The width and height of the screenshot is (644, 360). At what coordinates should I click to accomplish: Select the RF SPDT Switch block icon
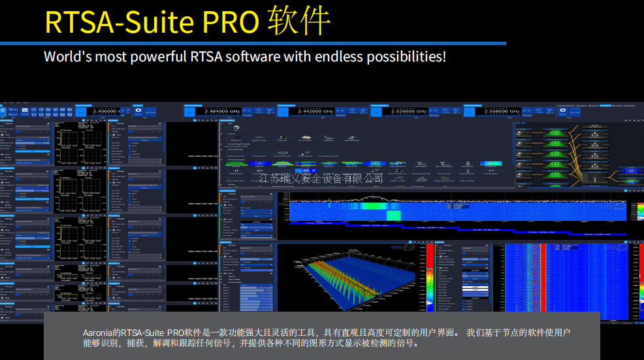[306, 139]
